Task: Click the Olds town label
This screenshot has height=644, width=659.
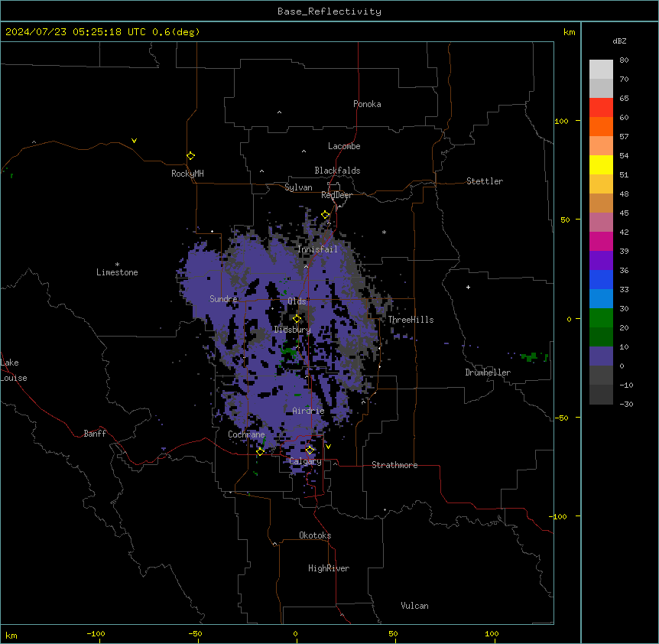Action: tap(297, 301)
